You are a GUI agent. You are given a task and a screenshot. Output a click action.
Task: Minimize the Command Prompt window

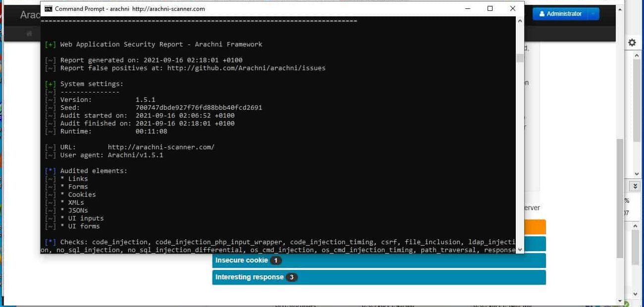tap(467, 9)
